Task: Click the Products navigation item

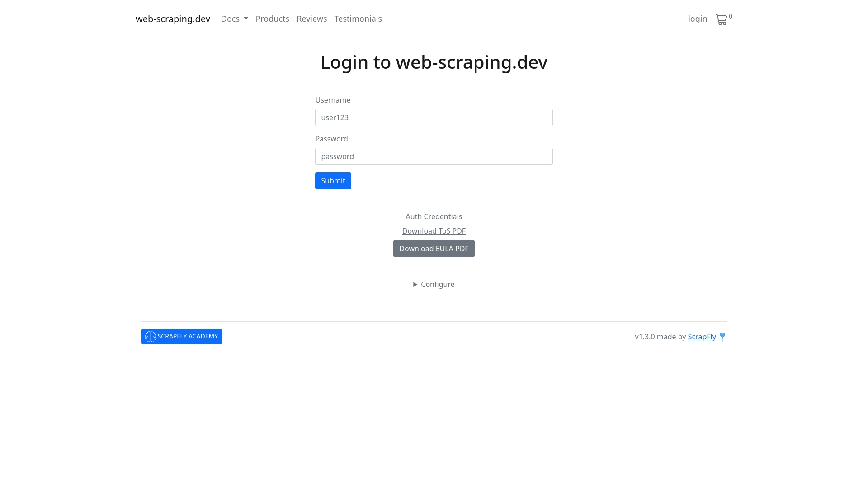Action: pyautogui.click(x=273, y=19)
